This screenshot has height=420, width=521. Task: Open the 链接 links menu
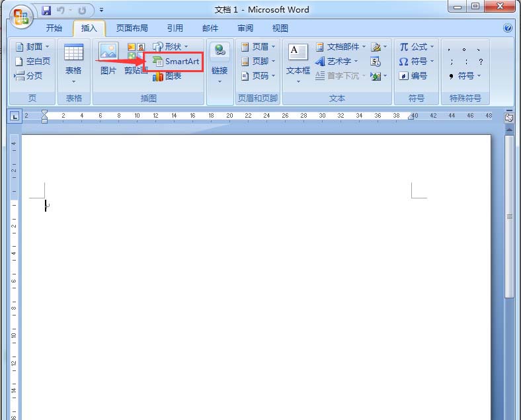220,63
